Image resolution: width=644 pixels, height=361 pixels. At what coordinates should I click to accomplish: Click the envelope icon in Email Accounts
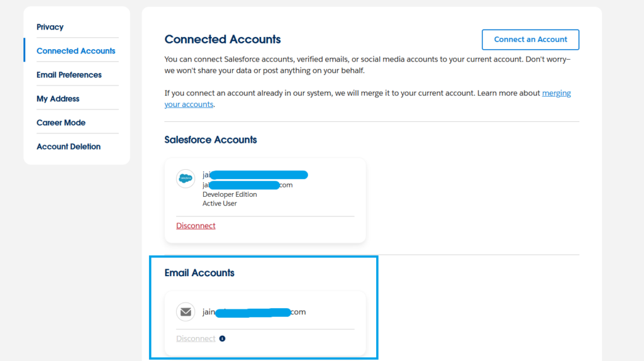[x=186, y=312]
